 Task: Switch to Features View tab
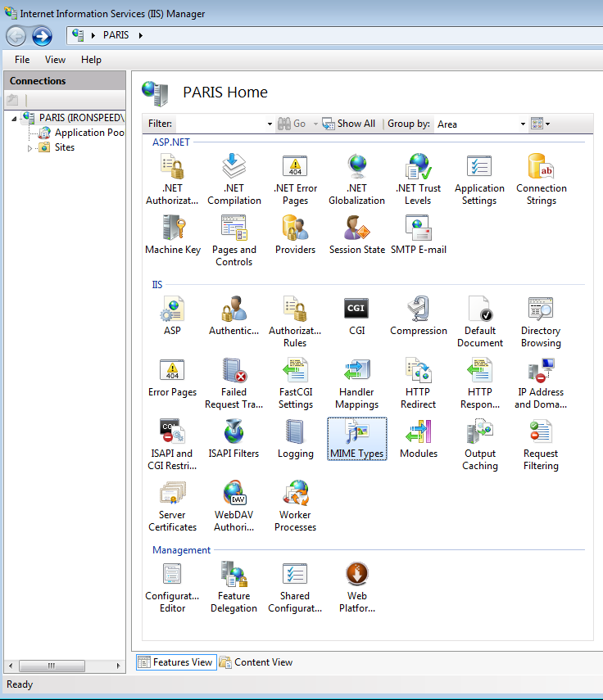click(176, 662)
